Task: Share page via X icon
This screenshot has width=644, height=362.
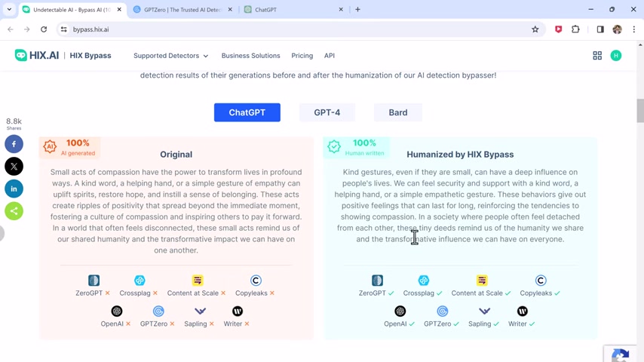Action: 14,167
